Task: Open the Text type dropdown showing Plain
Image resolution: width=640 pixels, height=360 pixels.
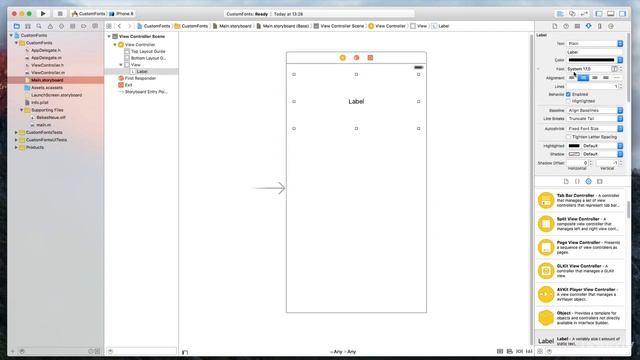Action: pos(595,43)
